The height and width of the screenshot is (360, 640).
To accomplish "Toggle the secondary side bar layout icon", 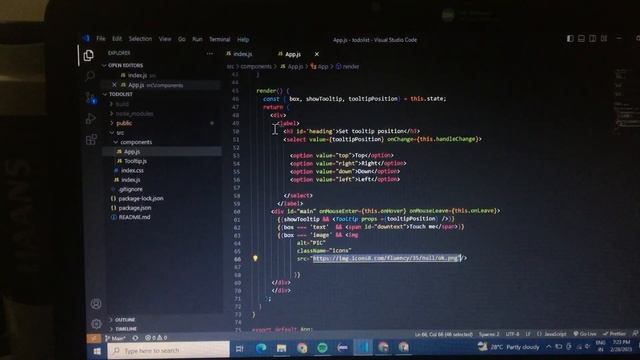I will (592, 38).
